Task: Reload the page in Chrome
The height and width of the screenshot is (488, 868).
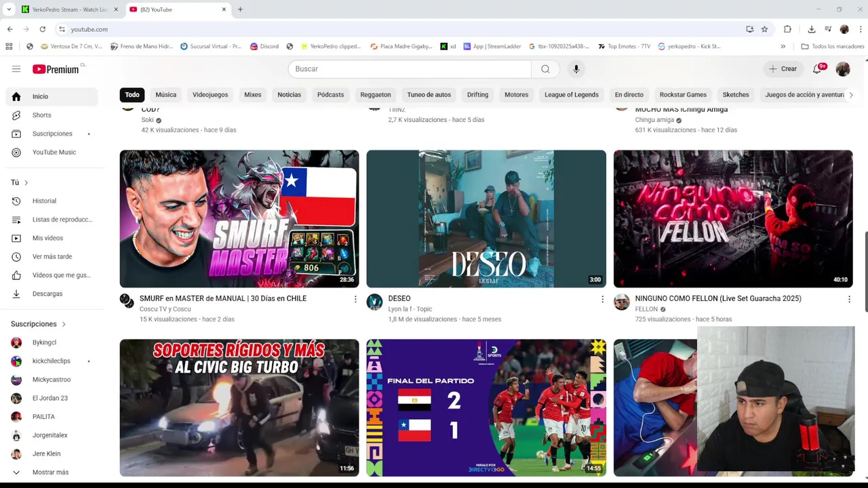Action: 43,29
